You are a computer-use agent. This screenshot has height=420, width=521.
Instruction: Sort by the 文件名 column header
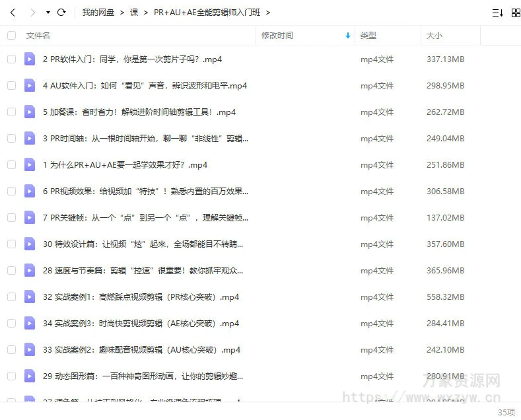38,36
